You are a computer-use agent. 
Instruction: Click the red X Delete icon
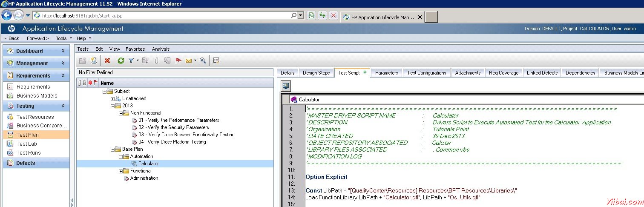pos(107,60)
